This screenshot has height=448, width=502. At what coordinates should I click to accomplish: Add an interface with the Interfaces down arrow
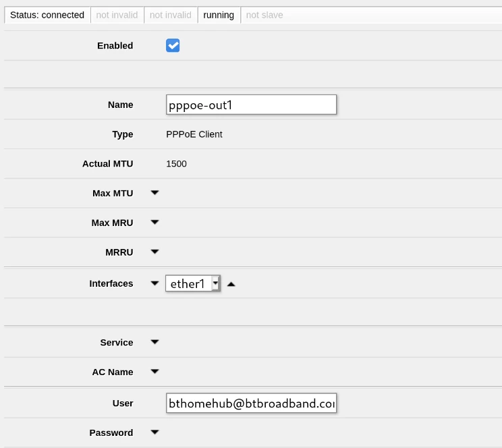(155, 283)
